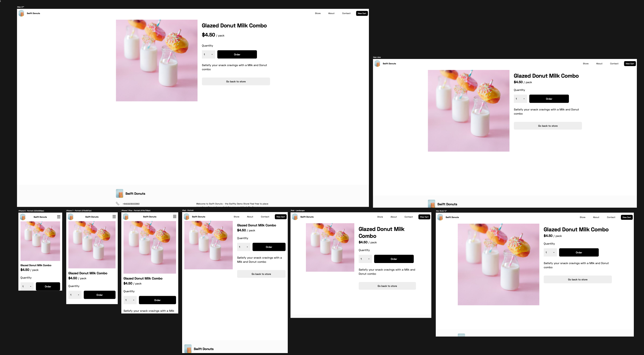This screenshot has width=644, height=355.
Task: Click Go back to store on Mac Book 12
Action: tap(577, 279)
